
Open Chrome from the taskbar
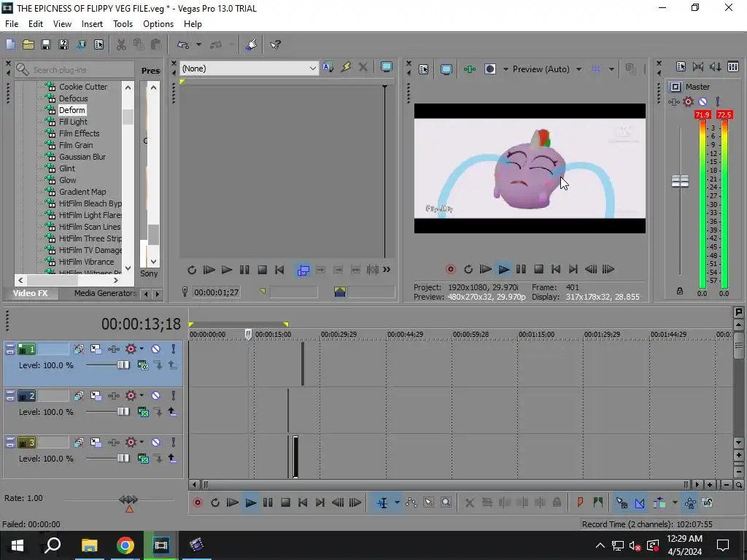coord(125,545)
